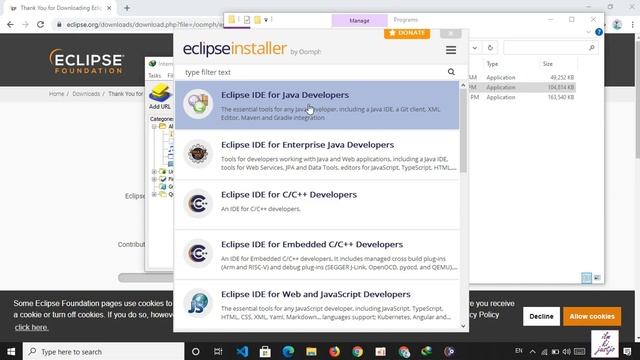
Task: Open the Windows notification center
Action: 627,351
